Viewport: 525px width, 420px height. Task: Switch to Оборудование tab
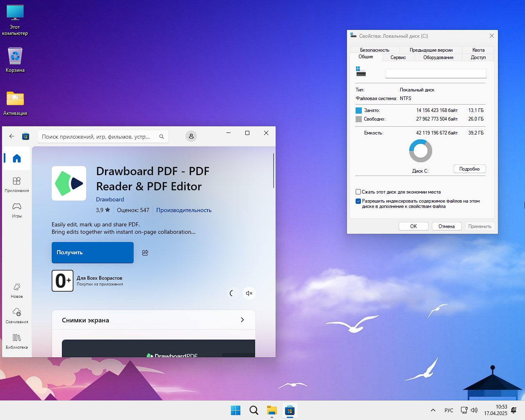click(438, 57)
